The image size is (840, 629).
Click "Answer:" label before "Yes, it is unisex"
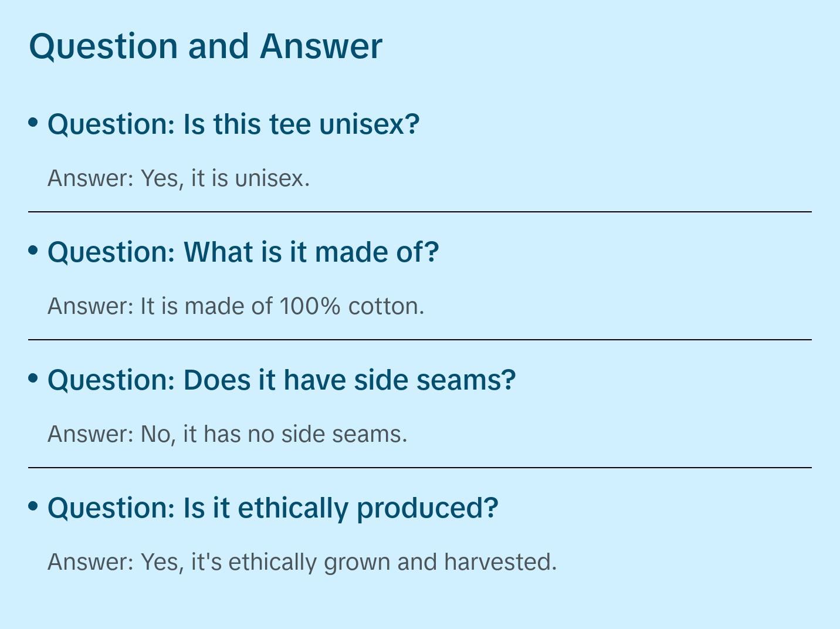click(91, 178)
